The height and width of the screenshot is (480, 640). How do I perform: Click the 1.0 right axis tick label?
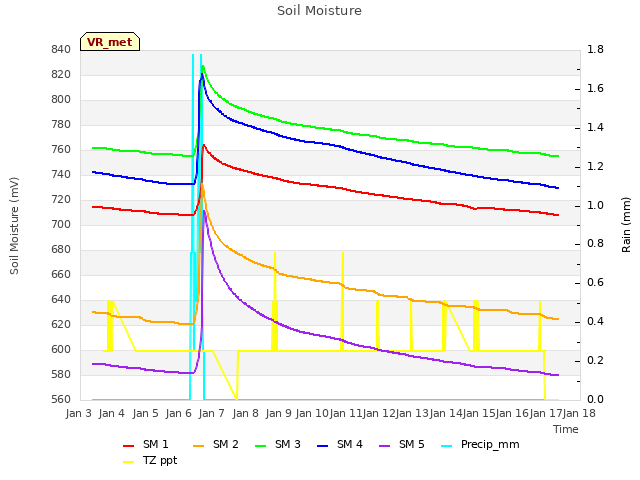coord(595,205)
